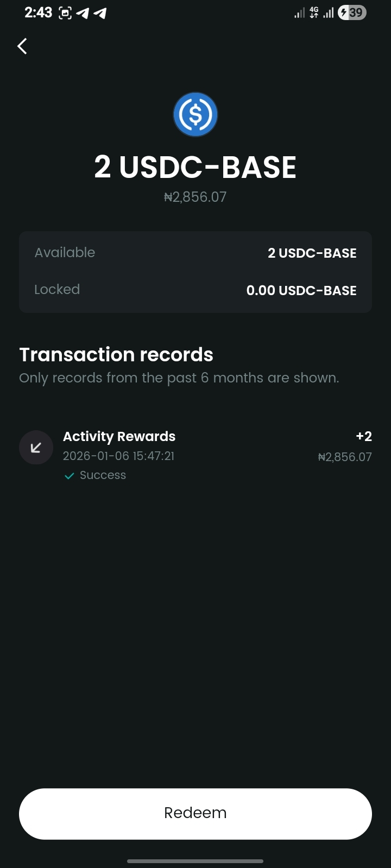Tap the battery indicator showing 39

click(352, 12)
